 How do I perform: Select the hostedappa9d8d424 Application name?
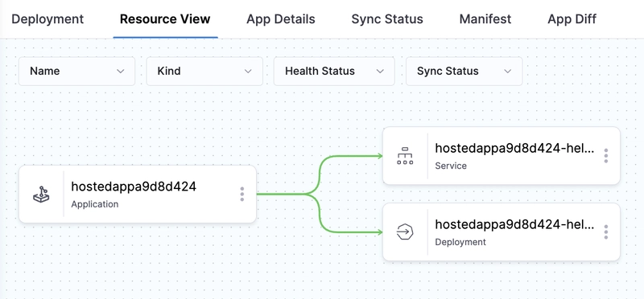(134, 187)
